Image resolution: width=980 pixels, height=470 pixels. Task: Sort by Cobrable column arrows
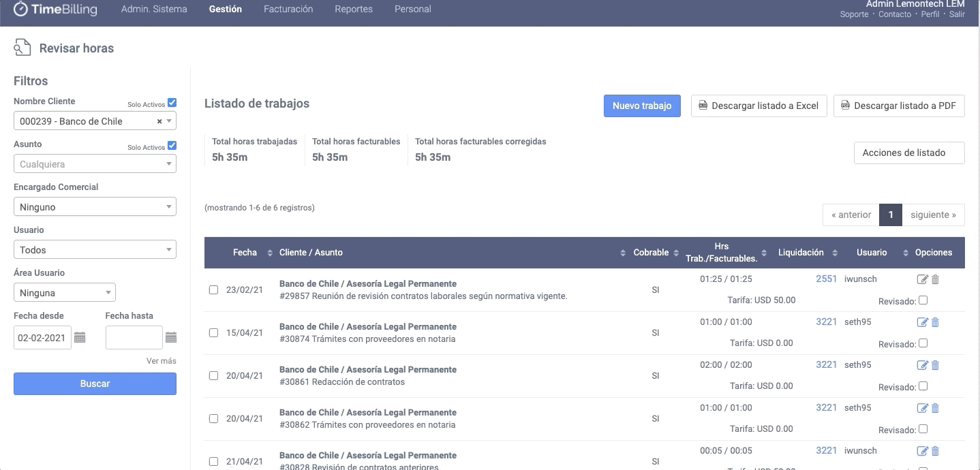[x=677, y=253]
